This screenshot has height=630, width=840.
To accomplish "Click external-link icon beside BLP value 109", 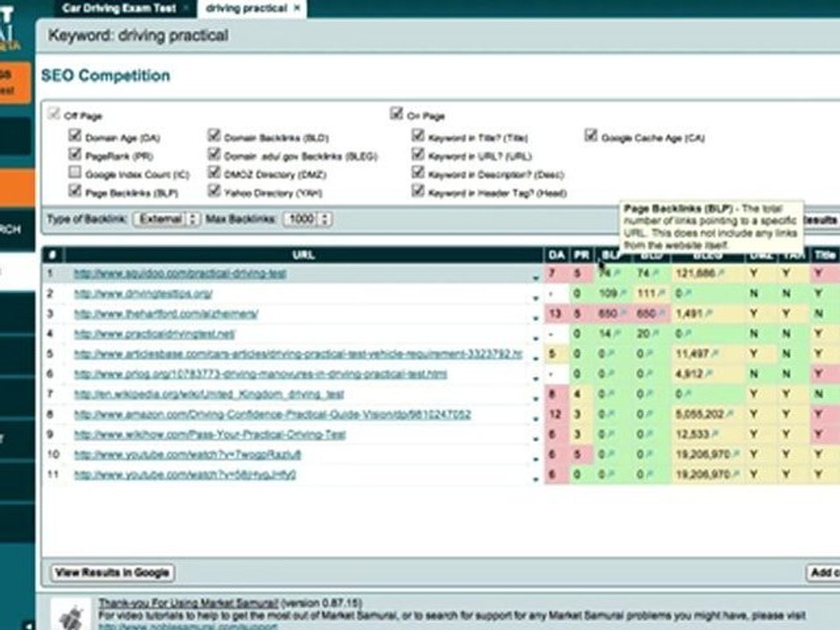I will pos(622,294).
